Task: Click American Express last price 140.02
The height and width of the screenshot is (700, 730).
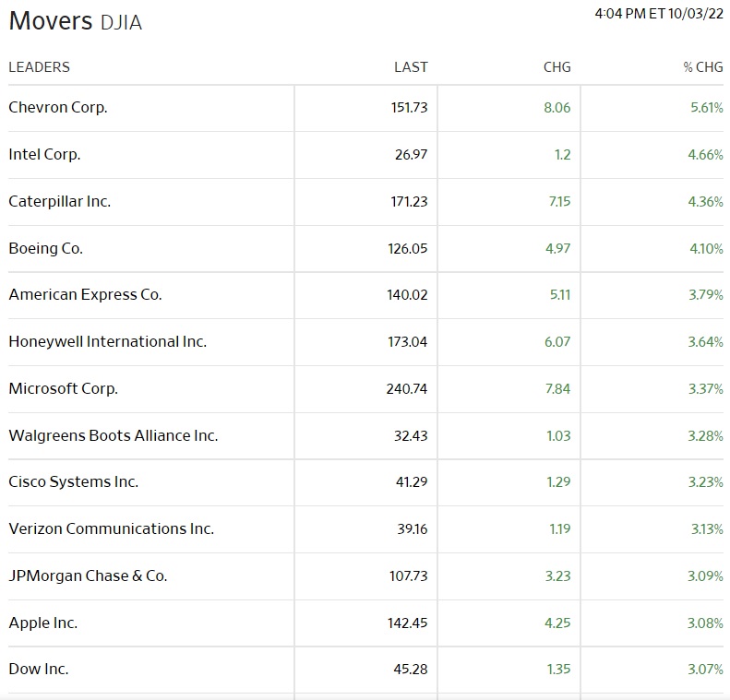Action: [x=407, y=294]
